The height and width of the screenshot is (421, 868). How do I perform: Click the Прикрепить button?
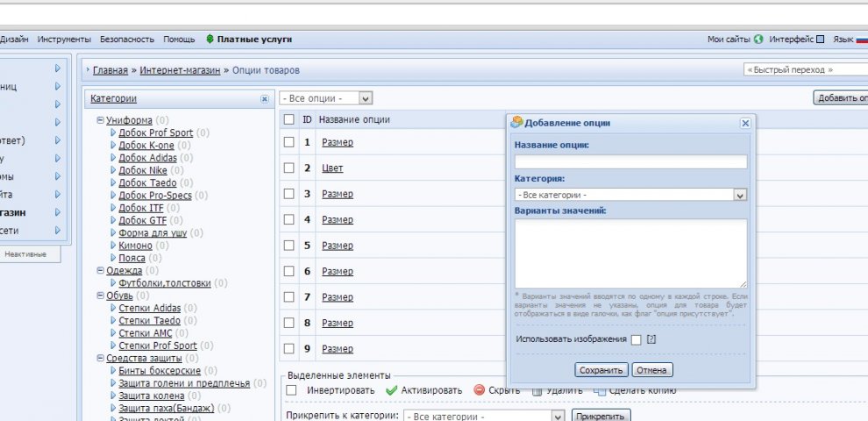tap(601, 417)
